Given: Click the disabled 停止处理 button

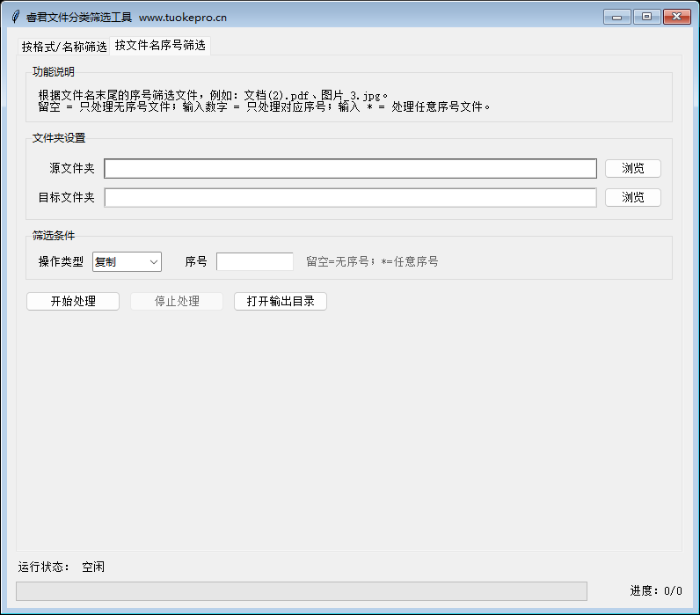Looking at the screenshot, I should [x=177, y=301].
